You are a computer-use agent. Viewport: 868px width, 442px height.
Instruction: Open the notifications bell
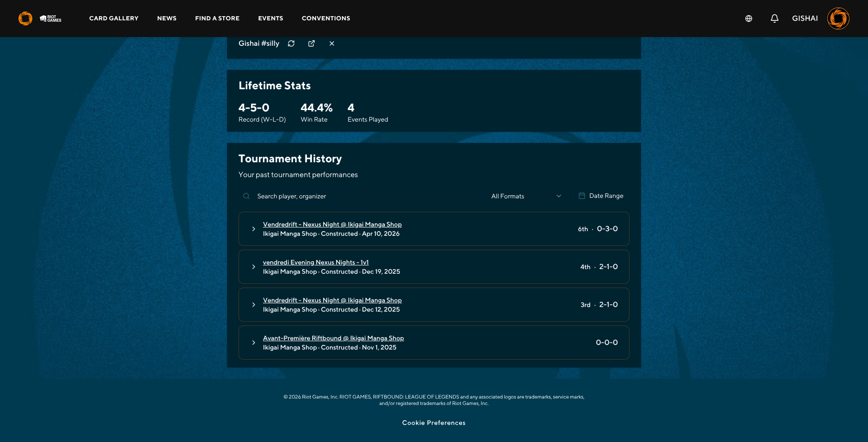click(775, 18)
